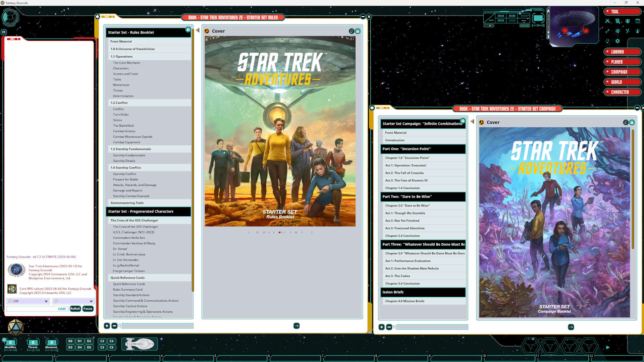Toggle the lock icon on the Campaign cover panel
Viewport: 644px width, 362px height.
(x=632, y=122)
